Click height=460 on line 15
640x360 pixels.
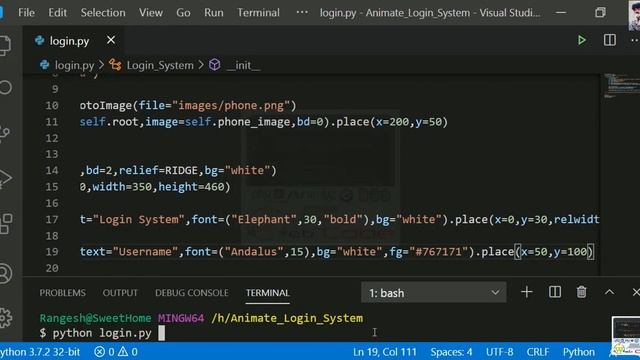(191, 187)
